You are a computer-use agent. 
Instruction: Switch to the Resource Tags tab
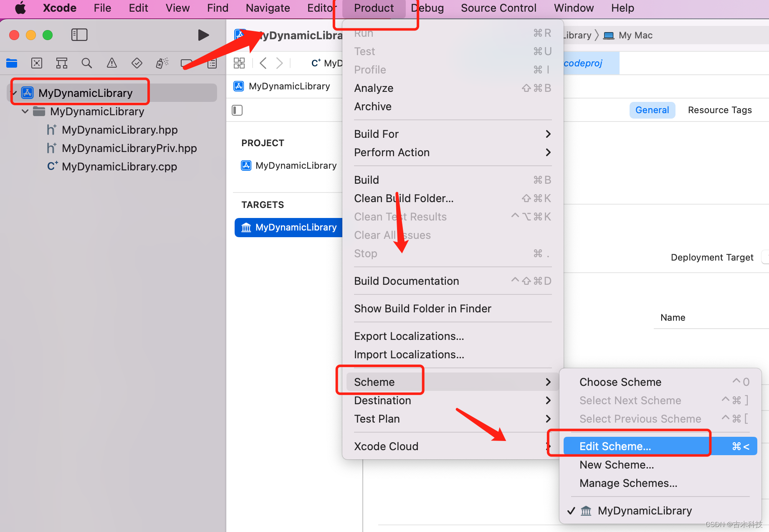720,110
